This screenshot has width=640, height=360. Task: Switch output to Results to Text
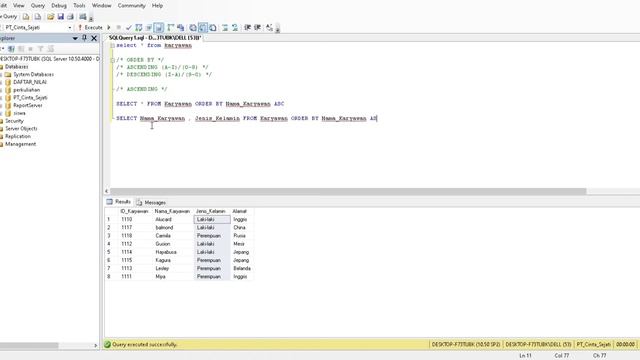pos(193,27)
